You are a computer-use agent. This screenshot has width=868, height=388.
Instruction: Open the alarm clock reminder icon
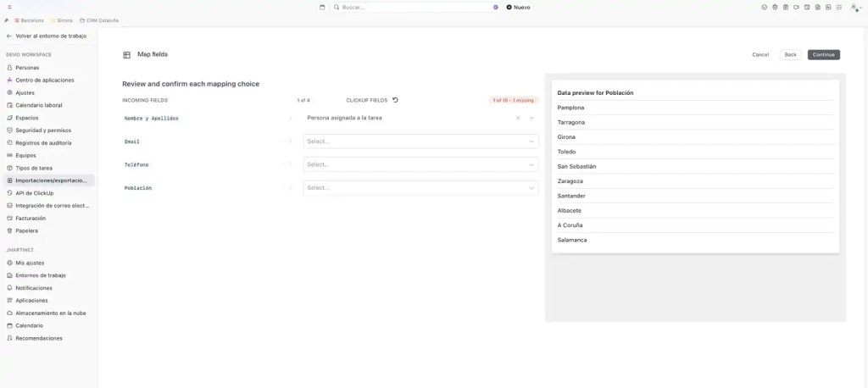click(x=807, y=7)
